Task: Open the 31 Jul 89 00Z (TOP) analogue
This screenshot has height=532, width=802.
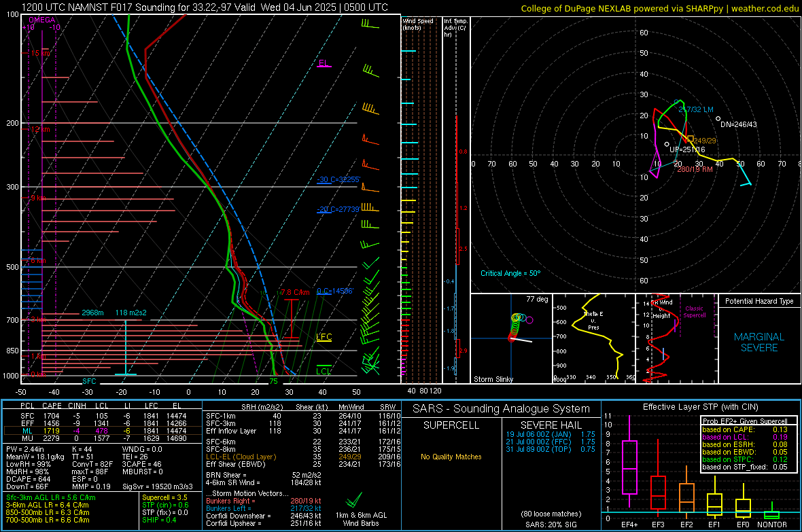Action: [x=551, y=449]
